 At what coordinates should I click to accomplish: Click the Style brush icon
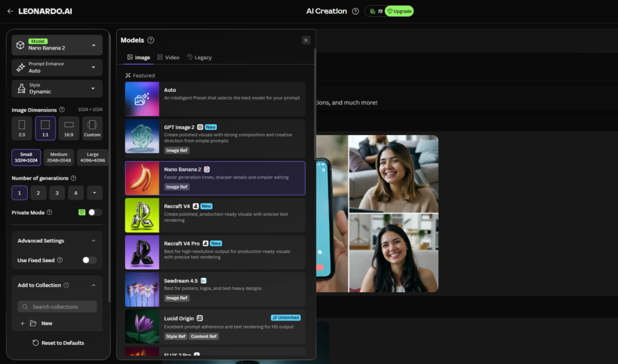tap(21, 89)
